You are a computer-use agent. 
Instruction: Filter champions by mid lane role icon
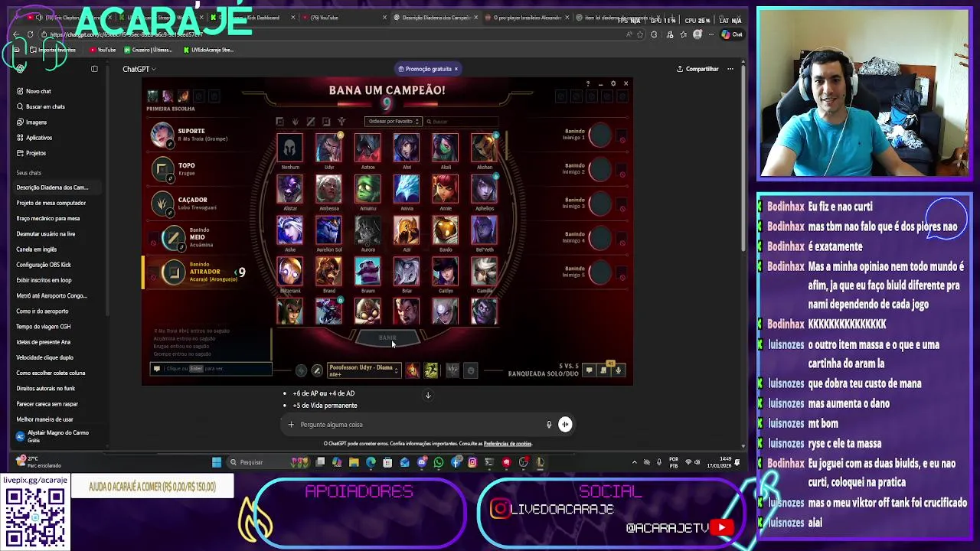[310, 122]
